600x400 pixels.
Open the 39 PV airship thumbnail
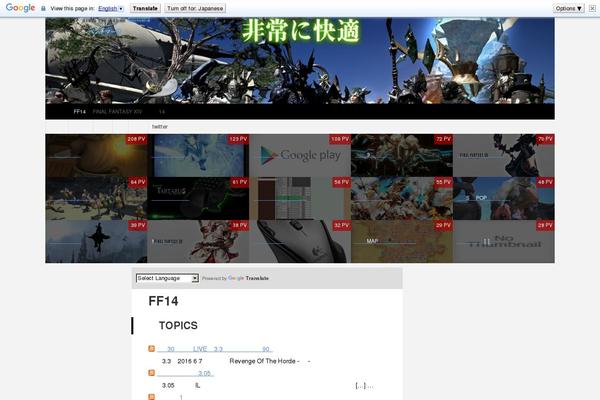tap(96, 242)
